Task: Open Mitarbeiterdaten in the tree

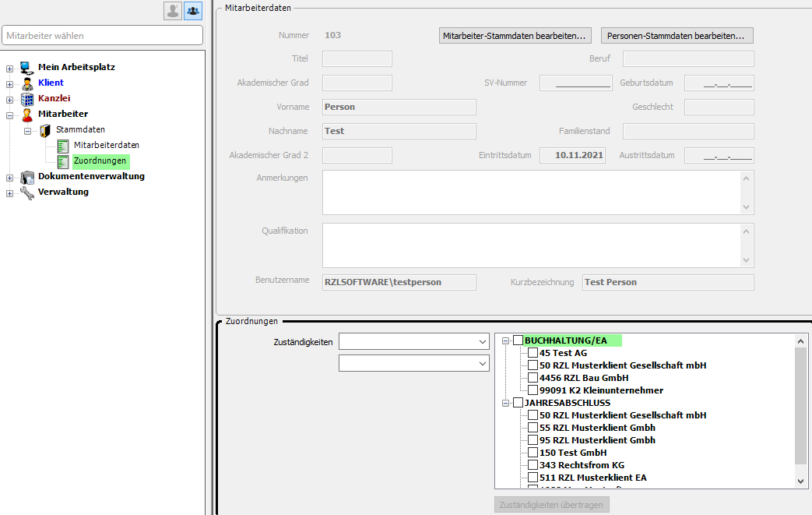Action: click(107, 145)
